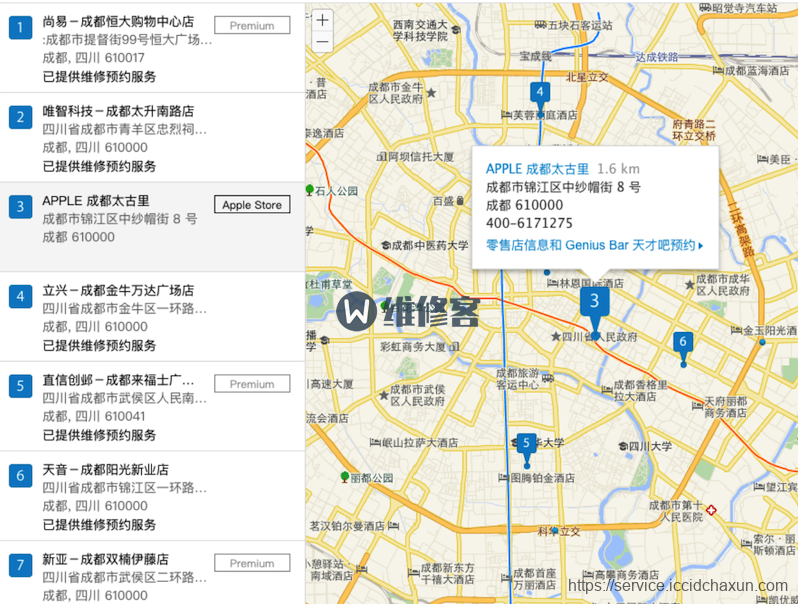798x604 pixels.
Task: Click 成都市成华区人民政府 label on map
Action: 723,285
